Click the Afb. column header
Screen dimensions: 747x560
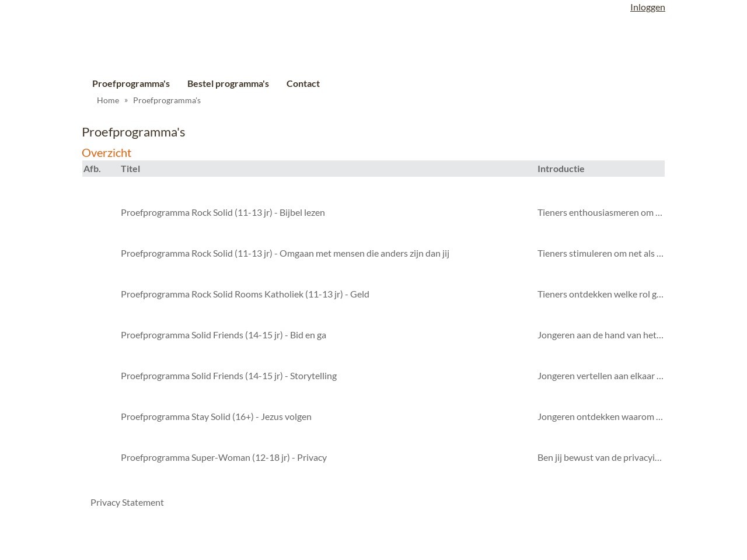pyautogui.click(x=92, y=169)
